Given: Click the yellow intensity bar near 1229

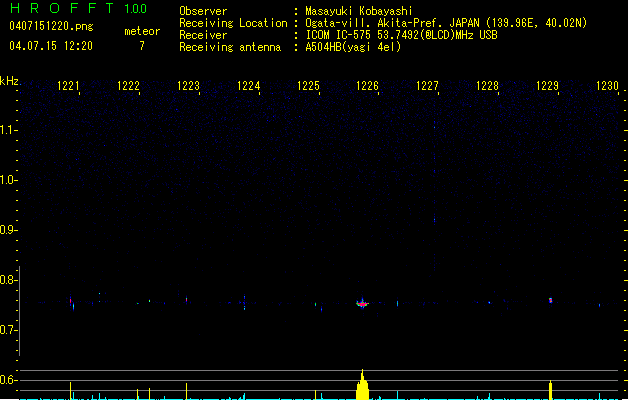Looking at the screenshot, I should pos(550,390).
